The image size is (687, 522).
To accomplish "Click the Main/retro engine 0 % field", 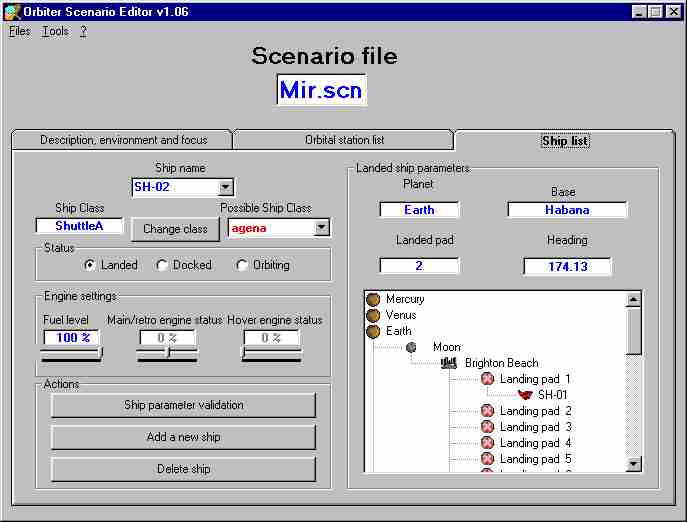I will [x=167, y=337].
